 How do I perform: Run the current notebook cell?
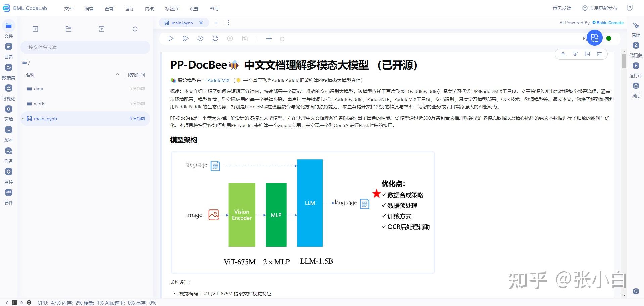171,38
